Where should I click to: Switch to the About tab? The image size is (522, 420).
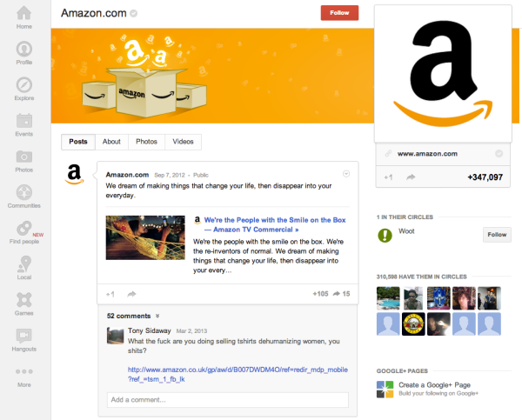pyautogui.click(x=111, y=142)
